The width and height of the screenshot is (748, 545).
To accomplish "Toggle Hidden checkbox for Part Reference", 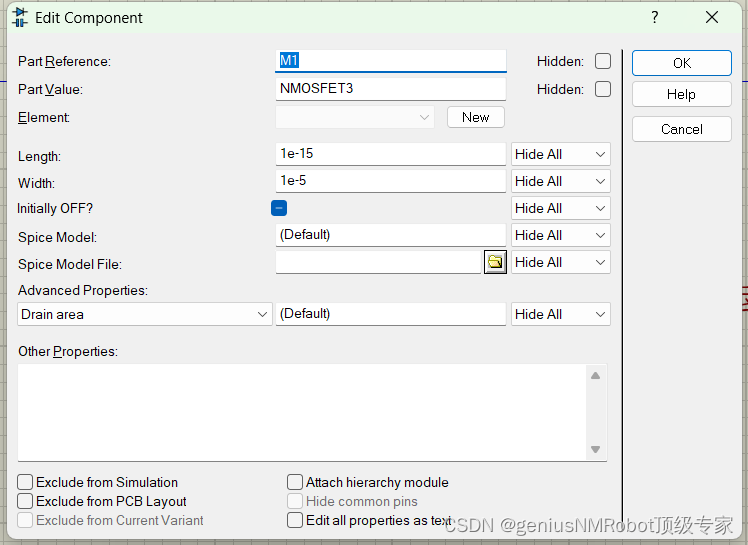I will (603, 61).
